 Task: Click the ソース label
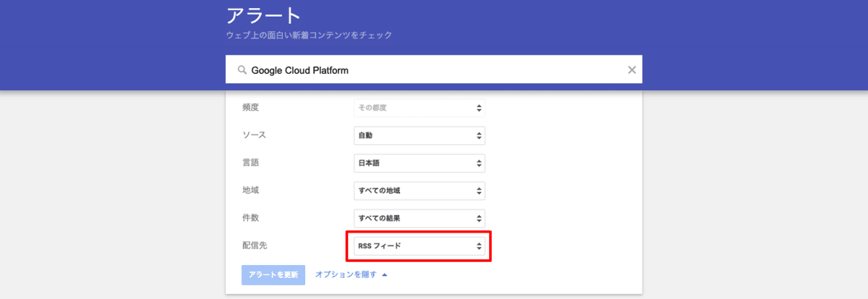pos(255,135)
